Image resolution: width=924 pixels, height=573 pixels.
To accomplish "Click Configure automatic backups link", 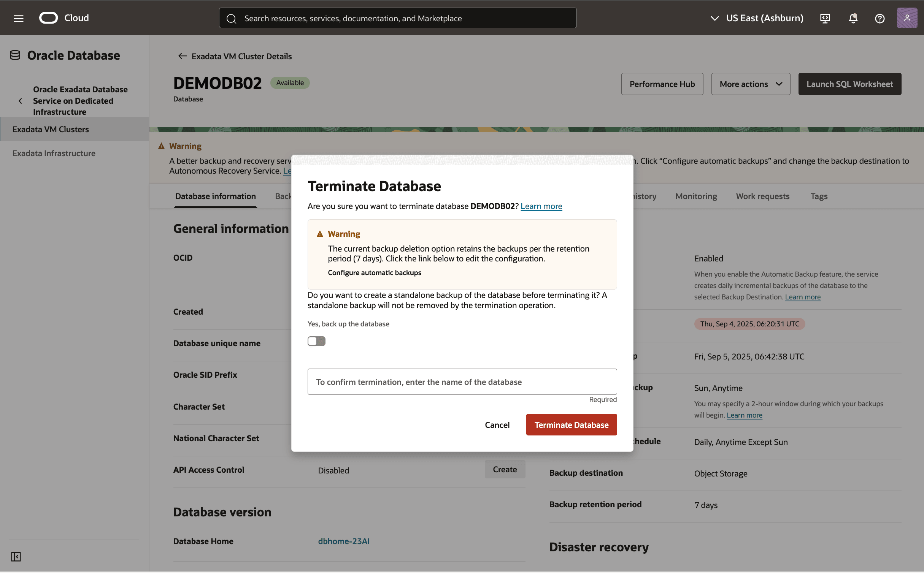I will coord(375,272).
